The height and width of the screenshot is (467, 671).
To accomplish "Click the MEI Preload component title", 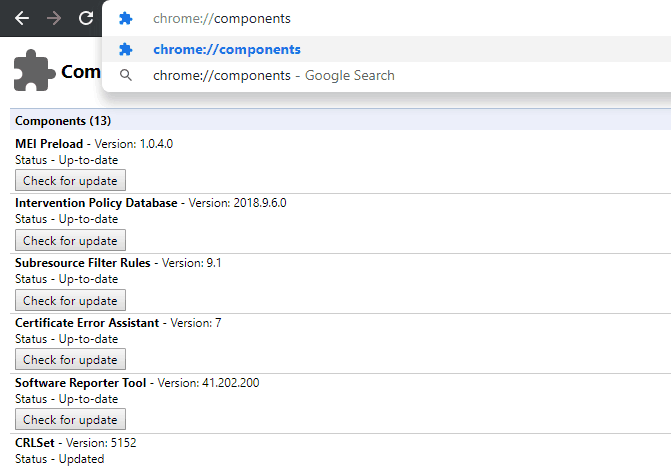I will (x=49, y=144).
